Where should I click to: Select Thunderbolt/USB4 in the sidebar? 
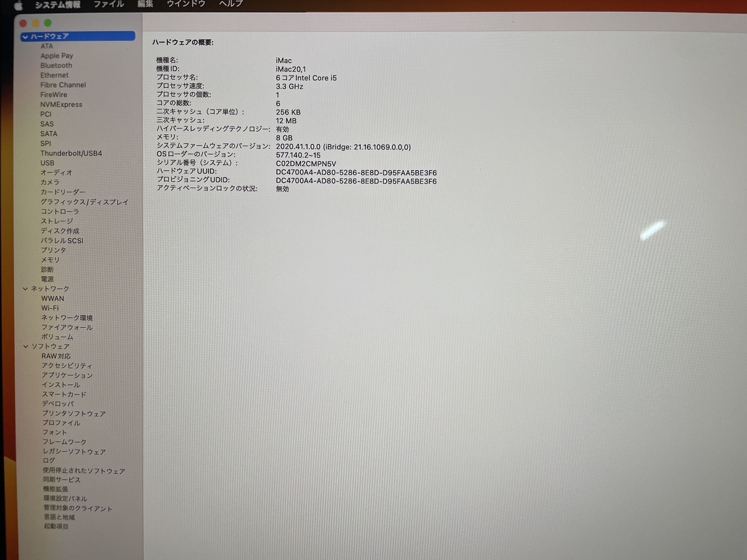[x=71, y=153]
